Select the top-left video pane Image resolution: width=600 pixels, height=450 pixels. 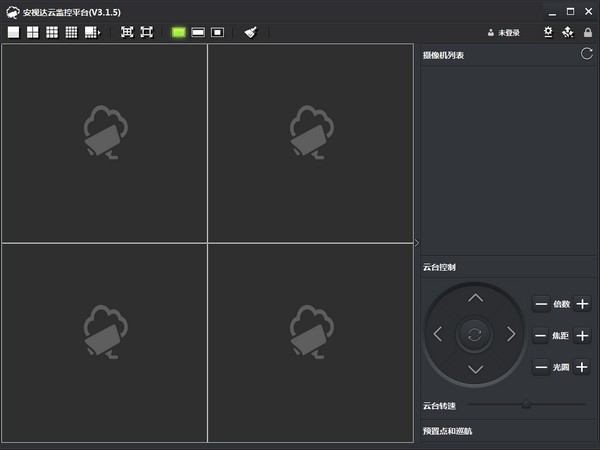coord(104,143)
